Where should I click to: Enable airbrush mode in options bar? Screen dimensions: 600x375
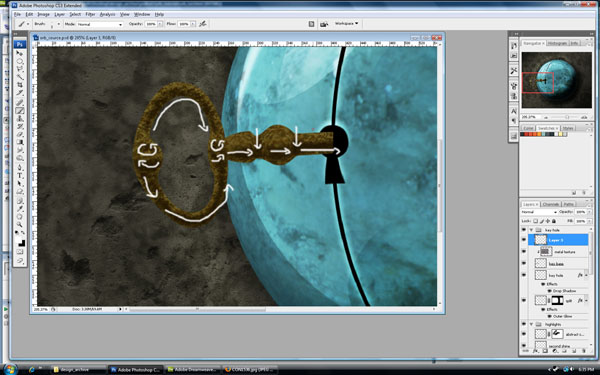click(x=203, y=24)
